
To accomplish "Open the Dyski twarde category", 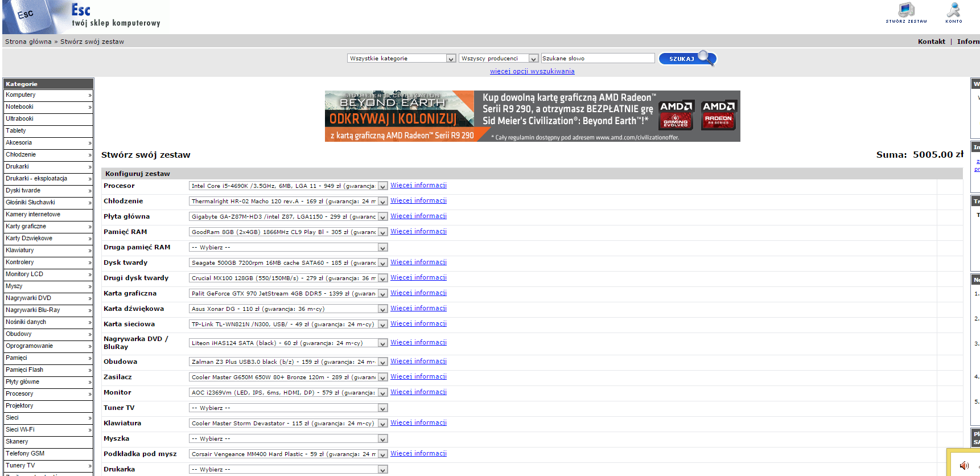I will pyautogui.click(x=48, y=191).
